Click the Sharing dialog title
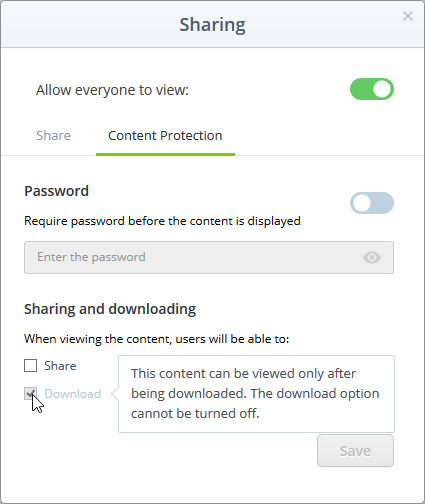The width and height of the screenshot is (425, 504). tap(213, 25)
